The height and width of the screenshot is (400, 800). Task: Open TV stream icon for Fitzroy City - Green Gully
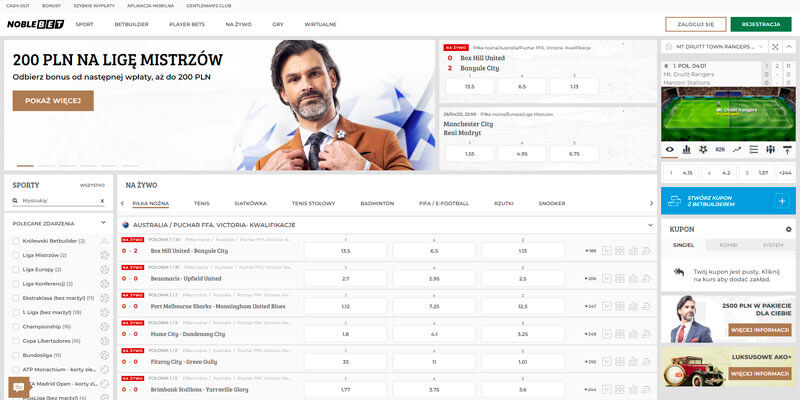[x=607, y=362]
